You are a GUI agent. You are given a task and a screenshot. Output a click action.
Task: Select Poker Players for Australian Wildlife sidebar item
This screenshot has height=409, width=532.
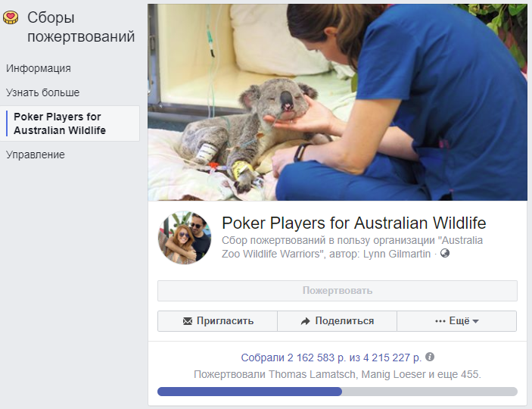point(70,123)
